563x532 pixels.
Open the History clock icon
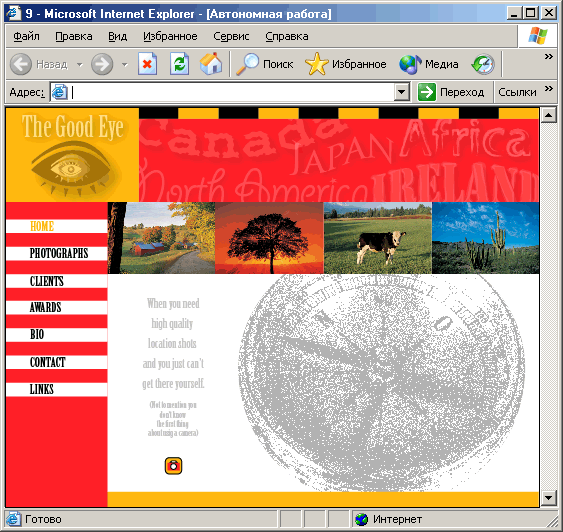point(483,64)
